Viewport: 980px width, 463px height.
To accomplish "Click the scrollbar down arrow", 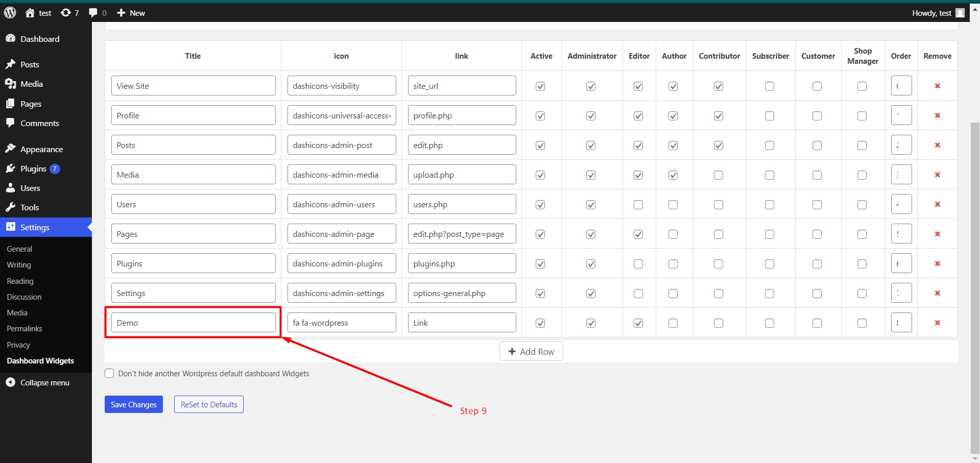I will (975, 458).
